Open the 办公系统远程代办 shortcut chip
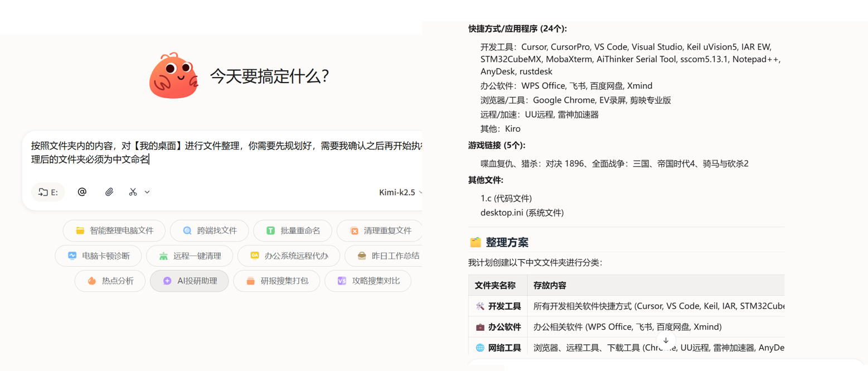Screen dimensions: 868x371 (288, 256)
